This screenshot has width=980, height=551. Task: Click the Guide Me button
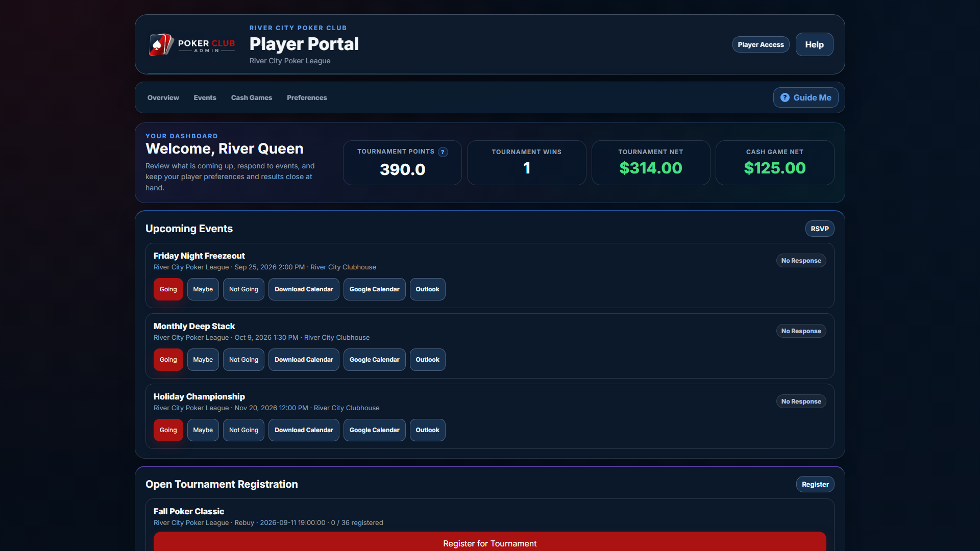(x=805, y=97)
